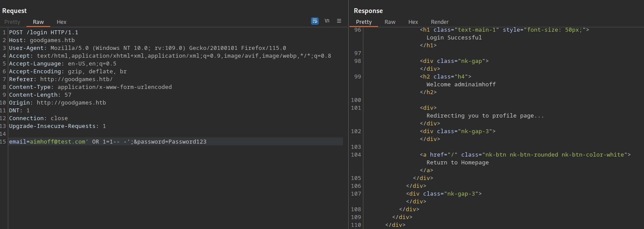Viewport: 644px width, 229px height.
Task: Open the Response Hex tab
Action: tap(413, 22)
